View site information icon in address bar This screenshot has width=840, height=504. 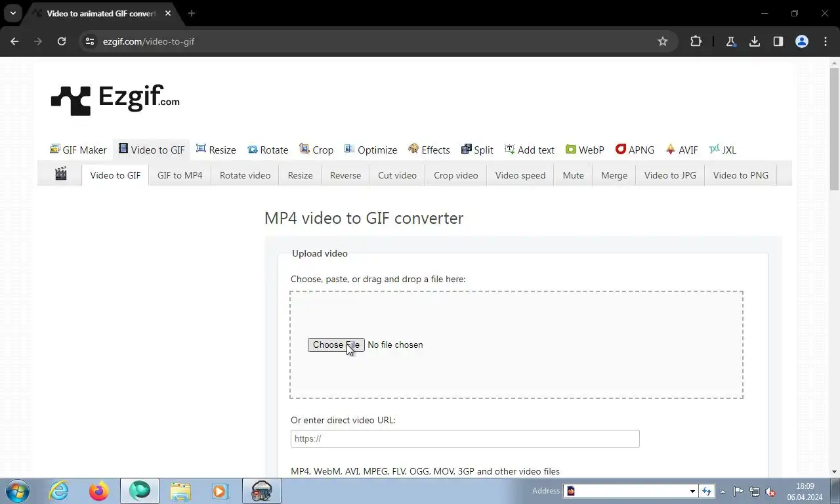pyautogui.click(x=90, y=41)
